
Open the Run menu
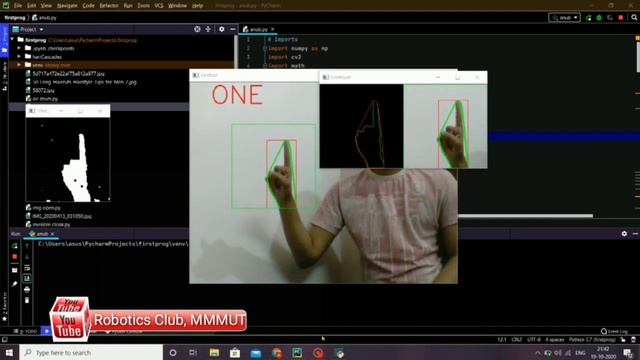[x=128, y=6]
